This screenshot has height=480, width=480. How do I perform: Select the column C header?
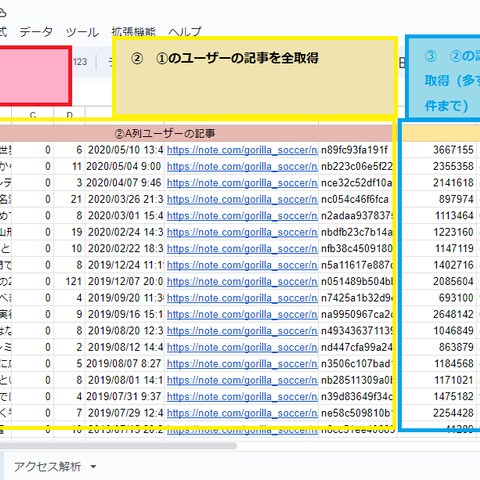[33, 115]
